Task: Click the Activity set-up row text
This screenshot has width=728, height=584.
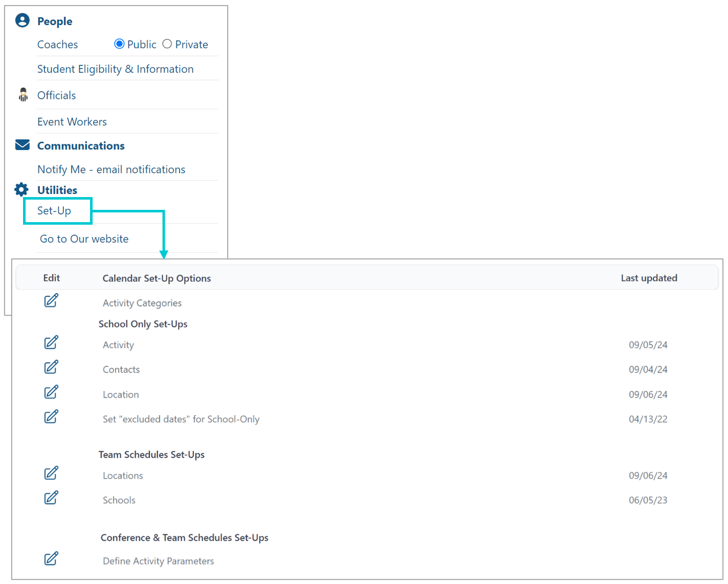Action: (x=118, y=345)
